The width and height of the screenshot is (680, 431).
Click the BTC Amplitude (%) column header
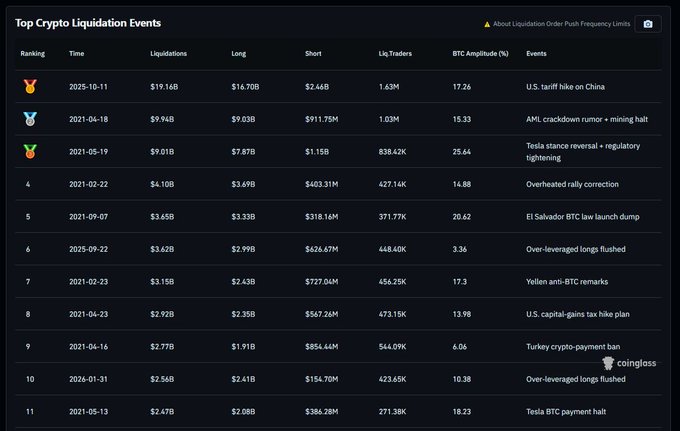pyautogui.click(x=480, y=53)
